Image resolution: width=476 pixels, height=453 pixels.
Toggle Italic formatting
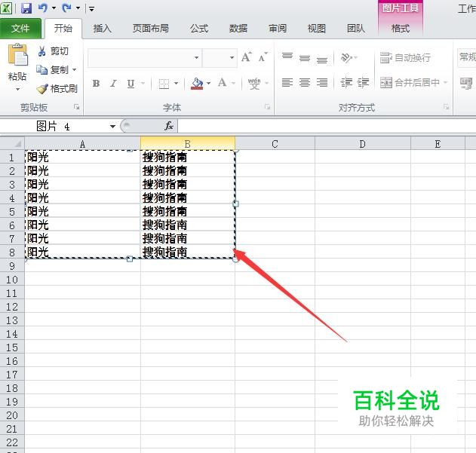[114, 83]
